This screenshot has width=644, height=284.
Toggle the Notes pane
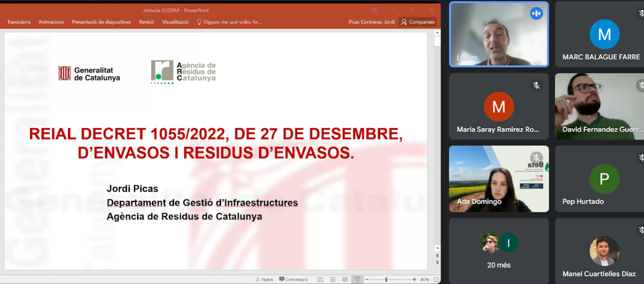click(264, 280)
